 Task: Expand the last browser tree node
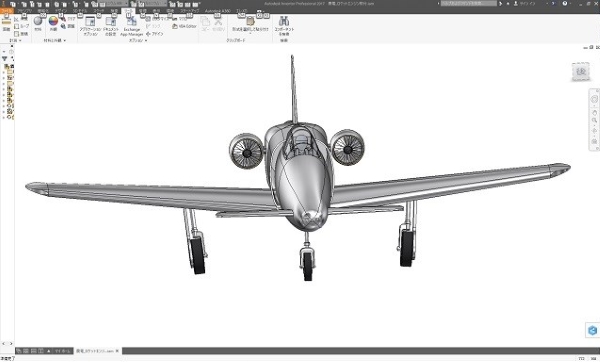point(4,117)
